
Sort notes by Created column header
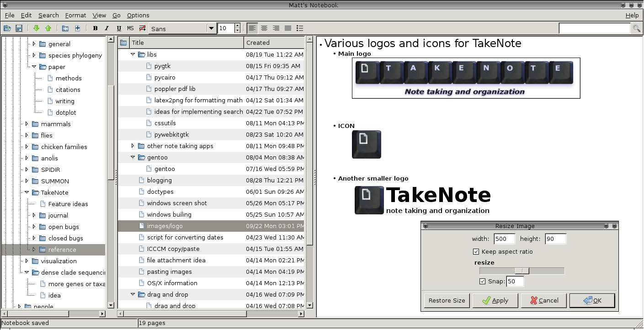tap(274, 43)
